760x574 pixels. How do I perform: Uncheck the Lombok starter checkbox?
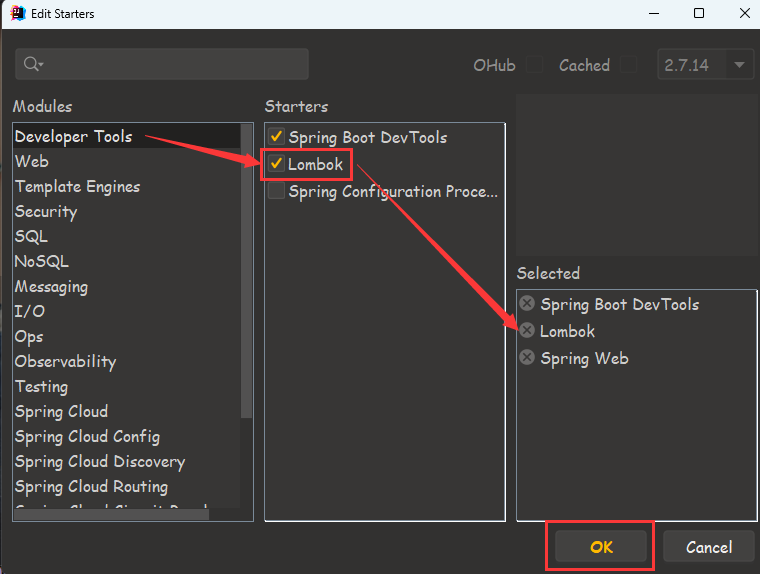pos(276,163)
